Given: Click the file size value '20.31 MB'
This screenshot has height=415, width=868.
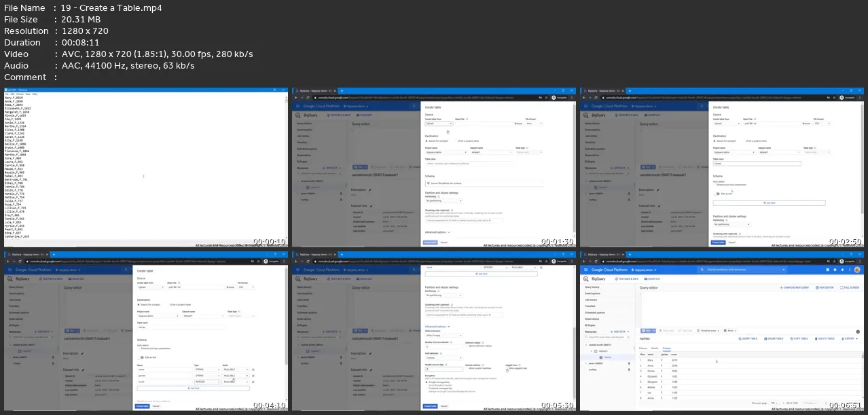Looking at the screenshot, I should click(x=82, y=20).
